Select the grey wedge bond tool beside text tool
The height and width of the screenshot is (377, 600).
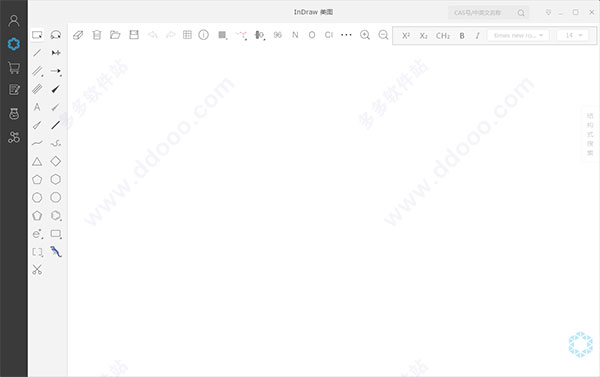tap(56, 107)
